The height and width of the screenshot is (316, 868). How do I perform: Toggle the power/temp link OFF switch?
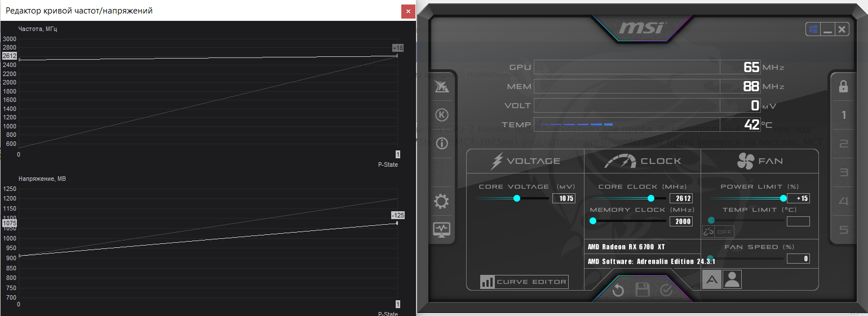(x=718, y=232)
